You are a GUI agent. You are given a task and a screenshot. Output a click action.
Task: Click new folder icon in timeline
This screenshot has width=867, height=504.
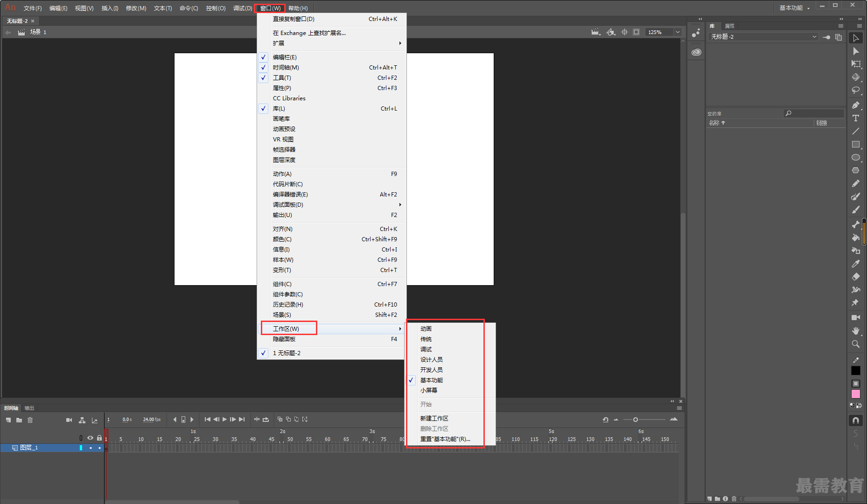[x=19, y=420]
